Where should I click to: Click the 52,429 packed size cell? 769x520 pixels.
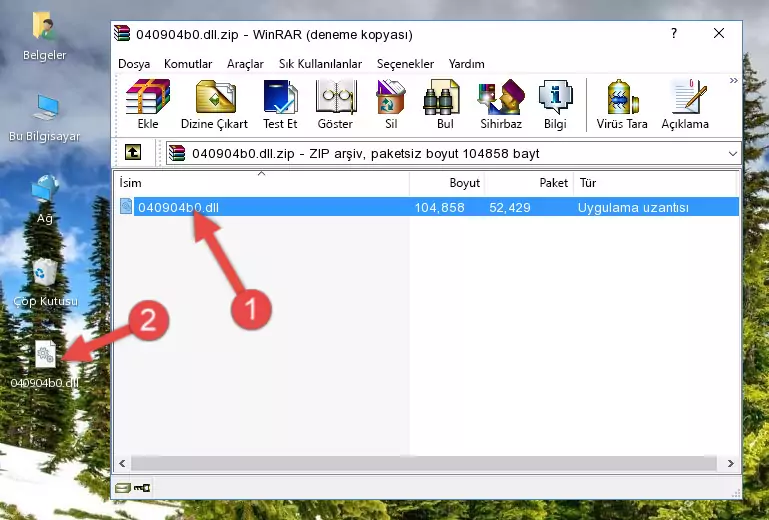(510, 208)
